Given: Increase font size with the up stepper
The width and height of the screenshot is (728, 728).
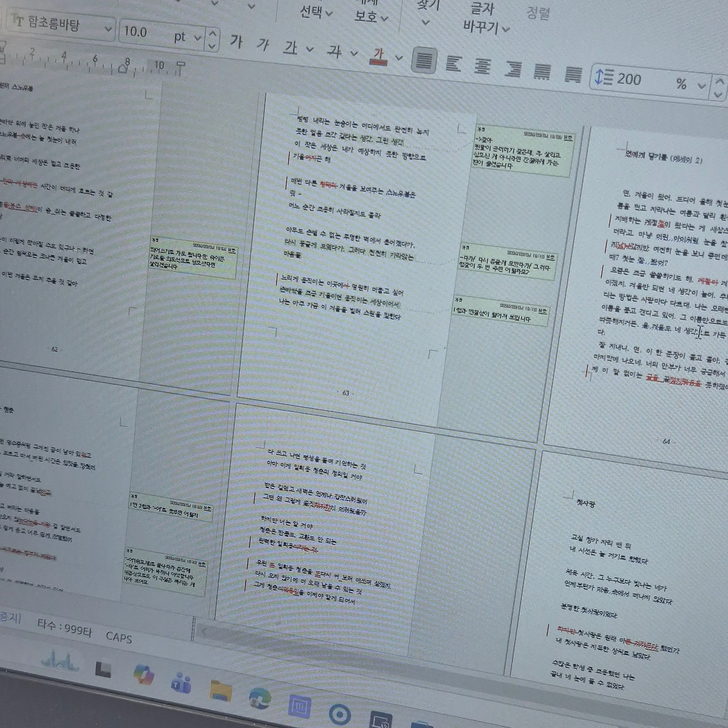Looking at the screenshot, I should coord(212,35).
